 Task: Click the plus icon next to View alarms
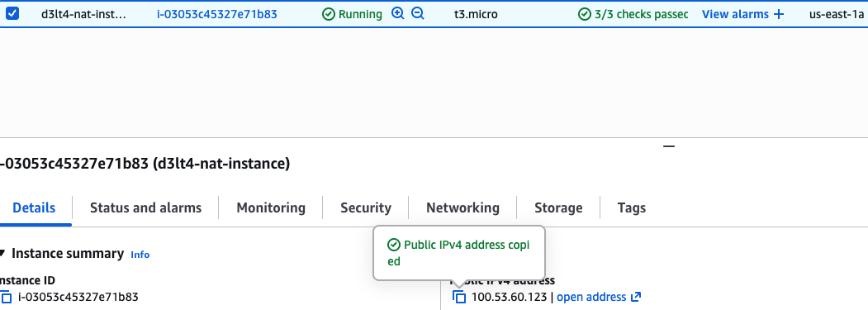coord(779,14)
